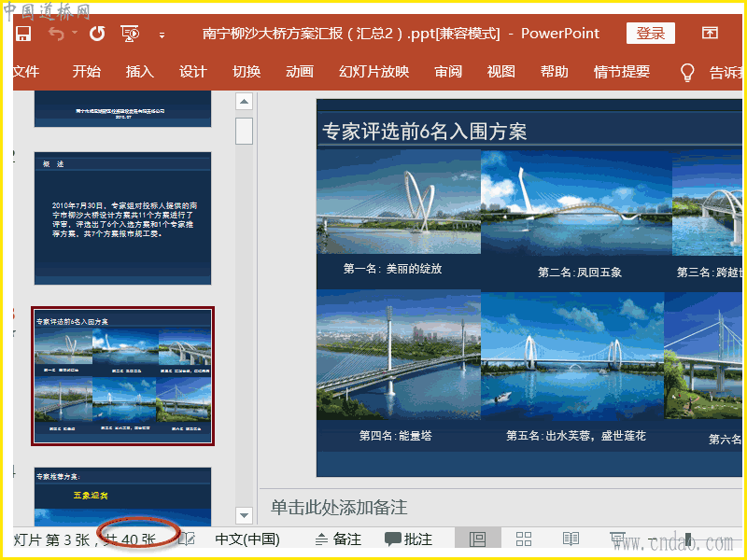Click the 中文(中国) language indicator
The image size is (747, 560).
click(x=247, y=539)
